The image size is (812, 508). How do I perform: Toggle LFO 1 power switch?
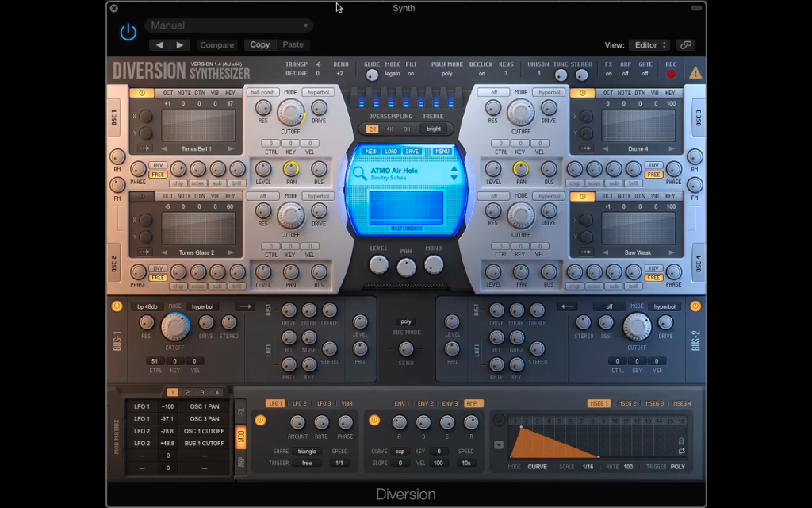click(x=260, y=421)
